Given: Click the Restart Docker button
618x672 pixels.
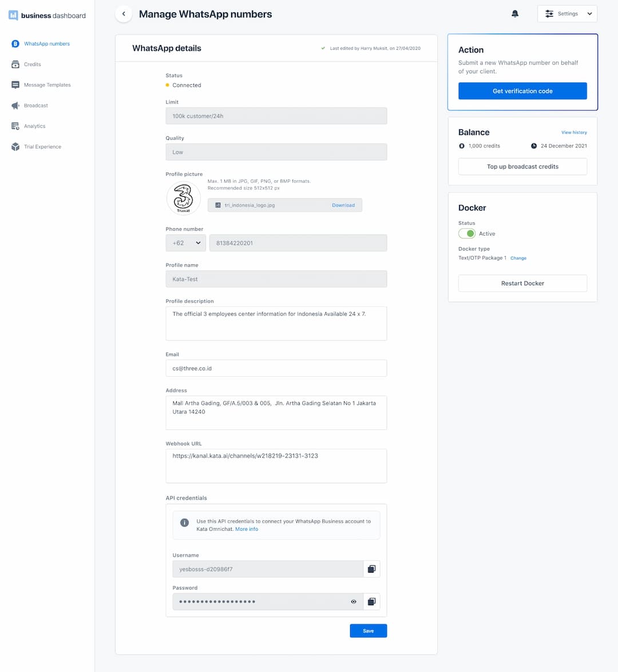Looking at the screenshot, I should (522, 283).
